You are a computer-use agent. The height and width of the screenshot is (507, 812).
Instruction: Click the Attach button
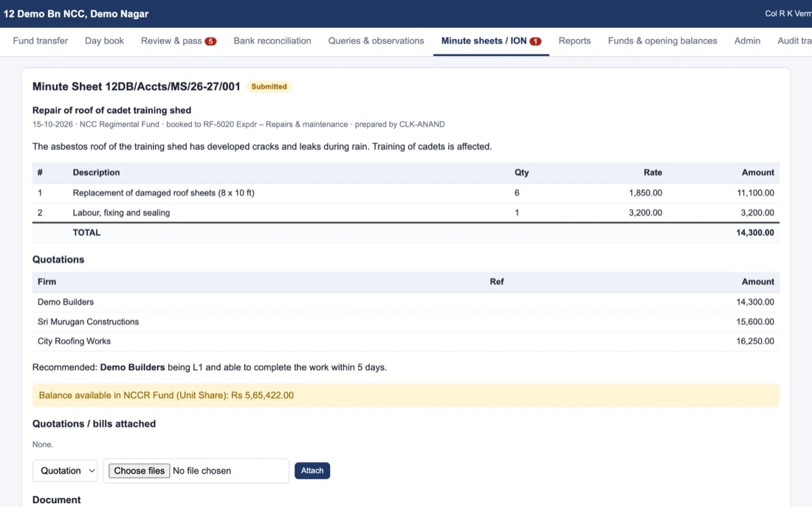pyautogui.click(x=312, y=471)
